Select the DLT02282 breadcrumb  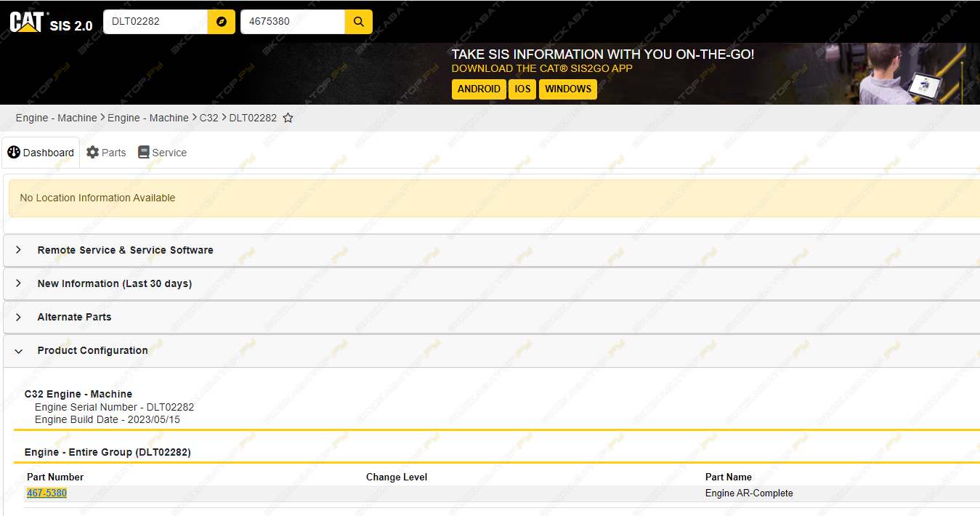pyautogui.click(x=253, y=118)
